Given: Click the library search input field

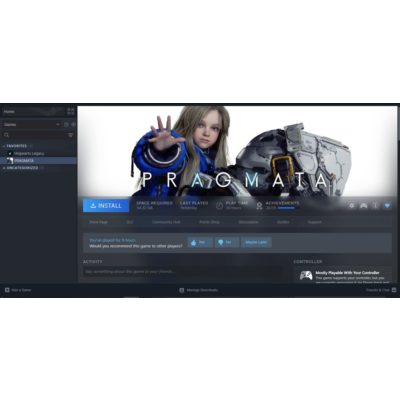Looking at the screenshot, I should [x=38, y=135].
